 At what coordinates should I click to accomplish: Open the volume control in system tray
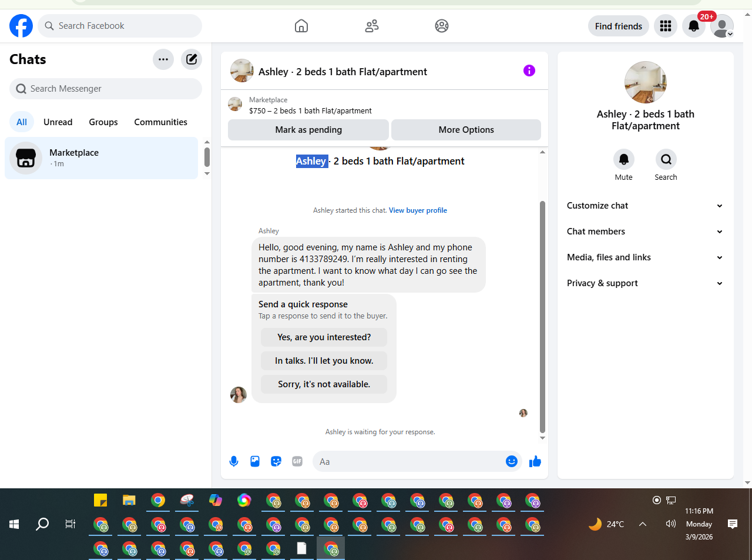670,524
